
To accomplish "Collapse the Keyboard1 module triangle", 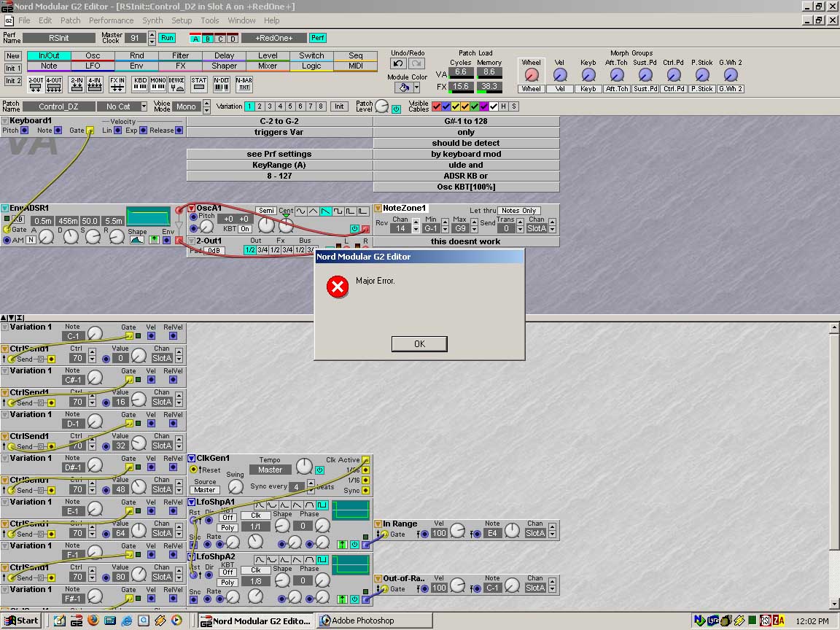I will pos(5,121).
